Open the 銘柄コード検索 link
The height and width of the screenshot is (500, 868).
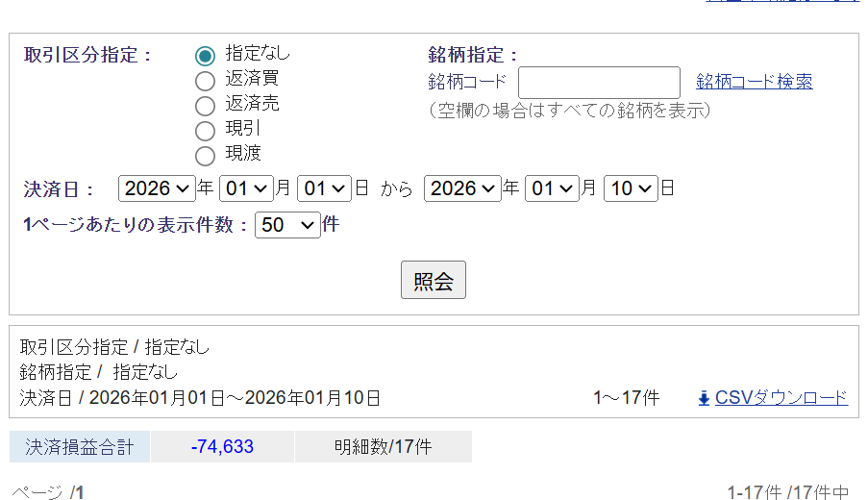tap(755, 82)
